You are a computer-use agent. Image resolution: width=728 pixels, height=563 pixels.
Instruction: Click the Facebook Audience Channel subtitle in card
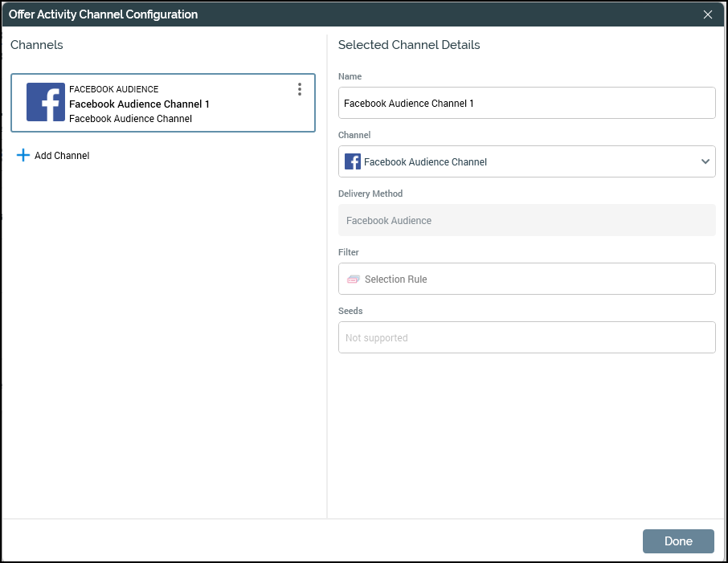[x=130, y=118]
